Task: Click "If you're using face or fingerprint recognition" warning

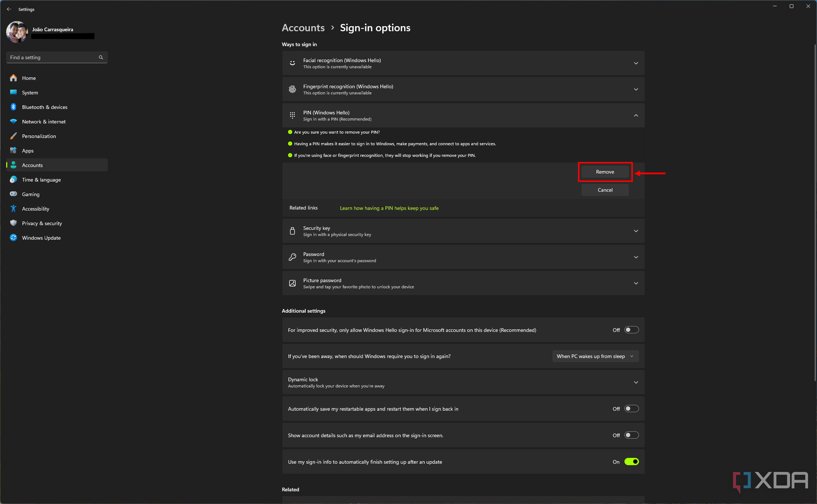Action: [385, 155]
